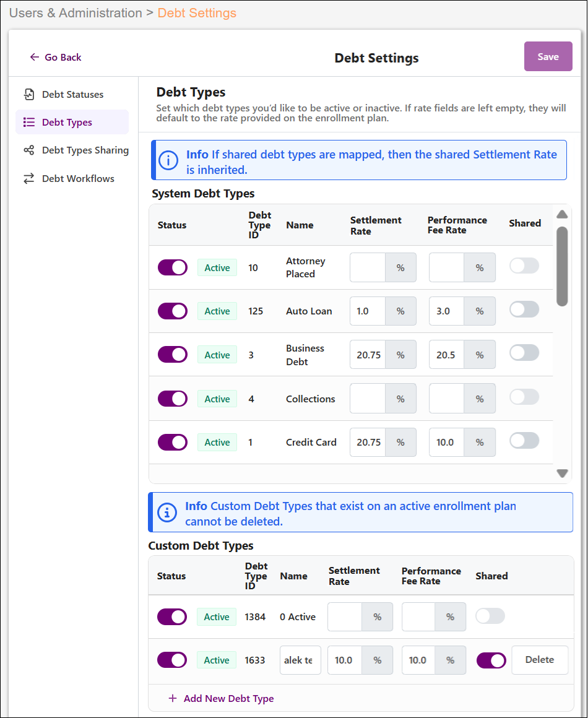Click the Debt Statuses document icon
Screen dimensions: 588x718
click(29, 94)
